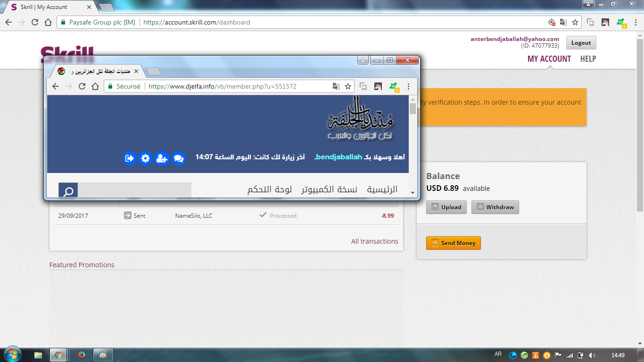Click the -8.99 transaction amount
Screen dimensions: 644x362
click(387, 215)
